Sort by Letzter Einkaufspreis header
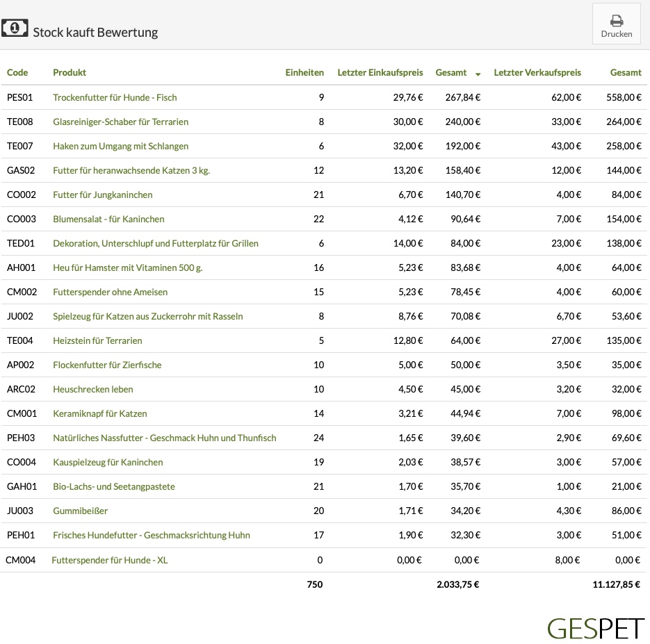This screenshot has width=650, height=644. [x=380, y=72]
